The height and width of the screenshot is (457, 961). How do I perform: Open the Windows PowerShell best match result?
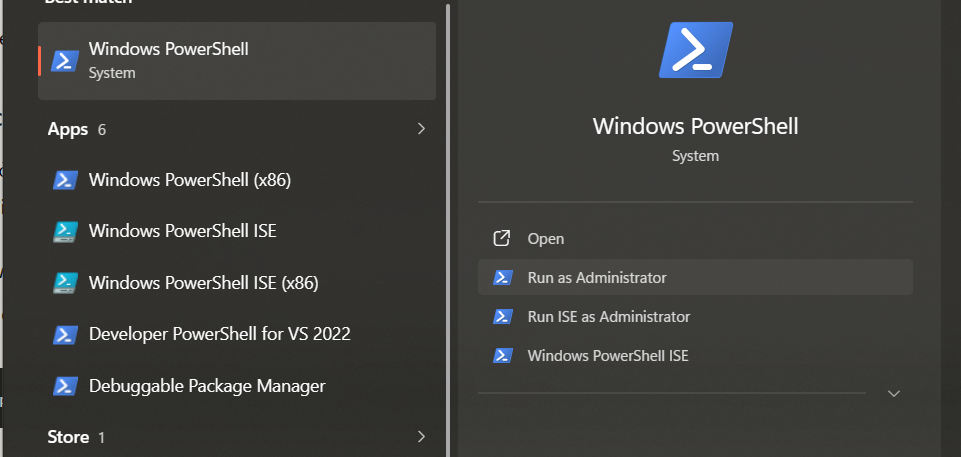tap(237, 61)
